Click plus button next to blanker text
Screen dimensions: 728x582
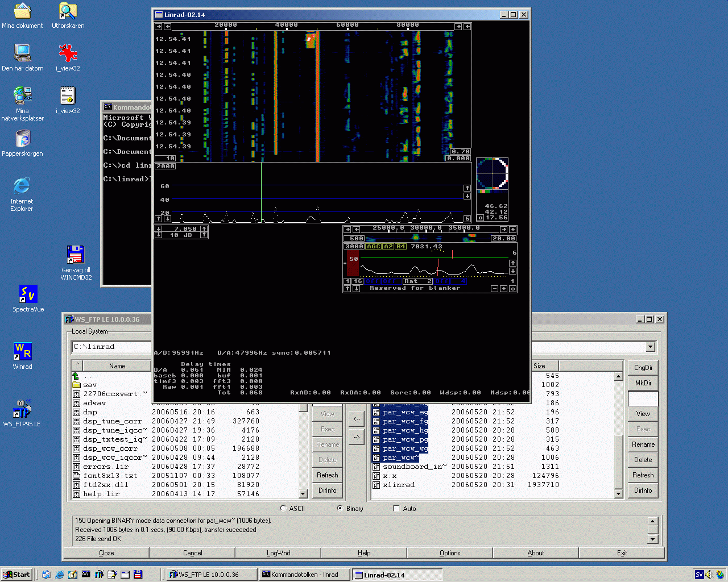(503, 289)
